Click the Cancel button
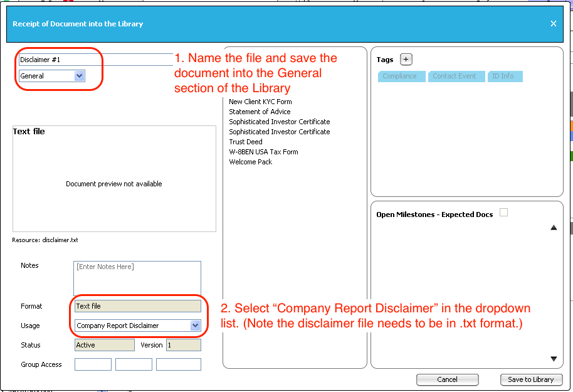The width and height of the screenshot is (573, 392). click(x=447, y=379)
